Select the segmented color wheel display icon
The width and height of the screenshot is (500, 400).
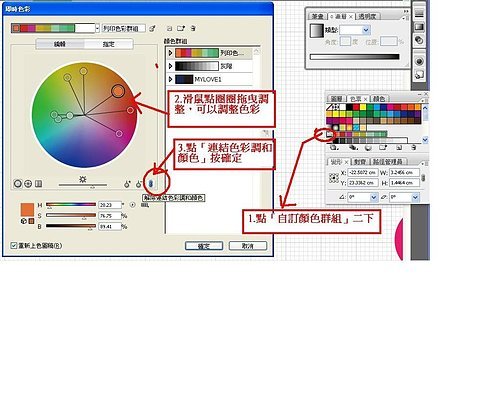pos(28,183)
